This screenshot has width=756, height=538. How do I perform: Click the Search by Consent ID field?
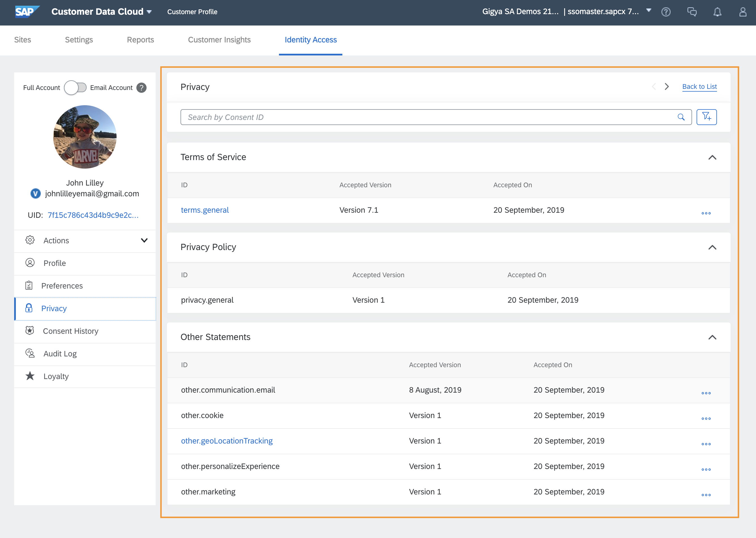[x=427, y=117]
